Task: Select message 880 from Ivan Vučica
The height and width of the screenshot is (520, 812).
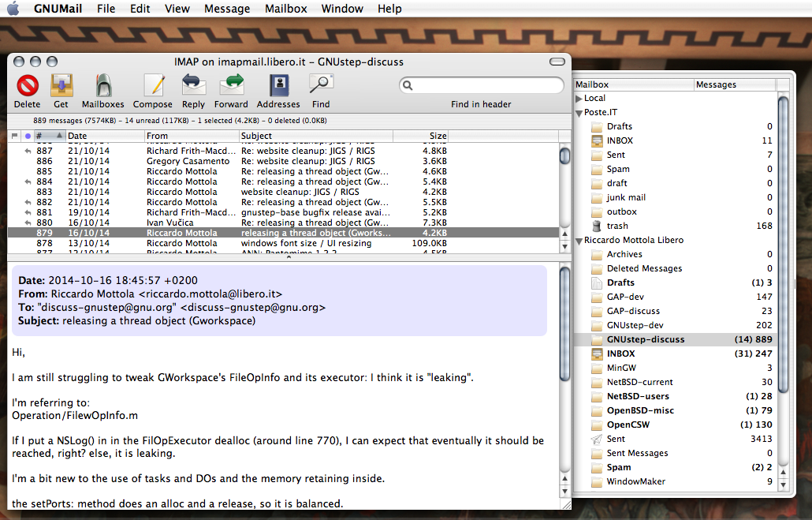Action: [x=283, y=223]
